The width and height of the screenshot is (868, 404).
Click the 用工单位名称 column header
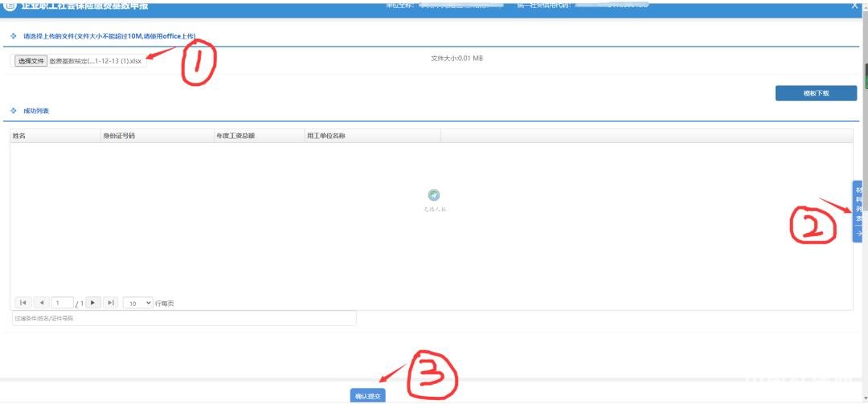point(325,136)
